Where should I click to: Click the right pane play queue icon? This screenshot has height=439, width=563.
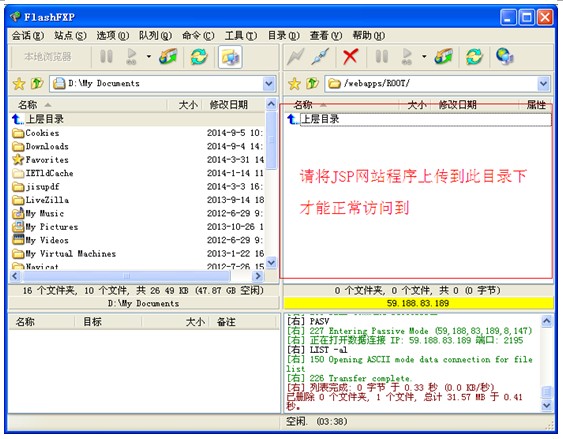click(406, 57)
